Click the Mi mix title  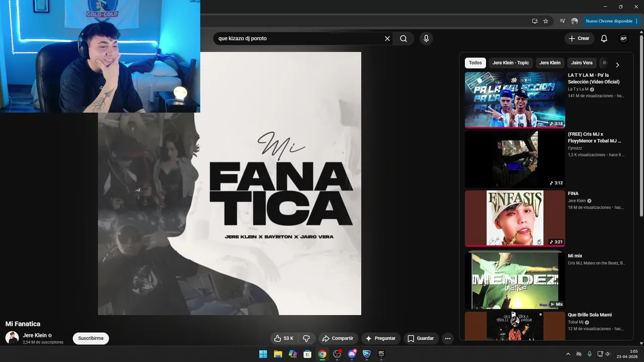575,256
